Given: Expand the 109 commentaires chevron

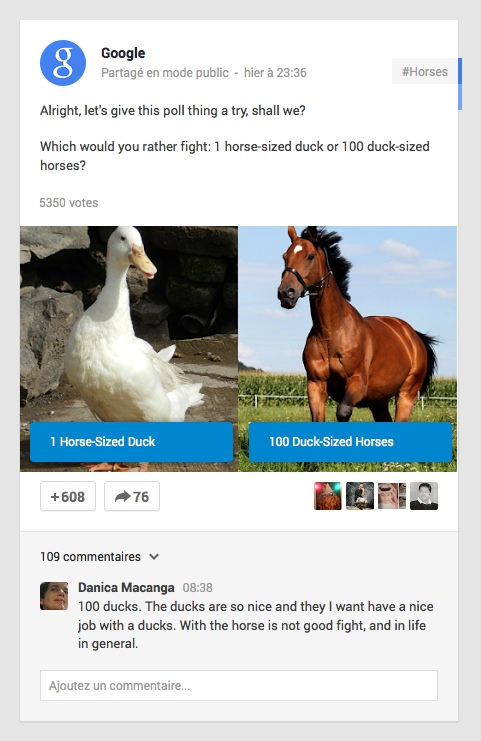Looking at the screenshot, I should (x=154, y=557).
